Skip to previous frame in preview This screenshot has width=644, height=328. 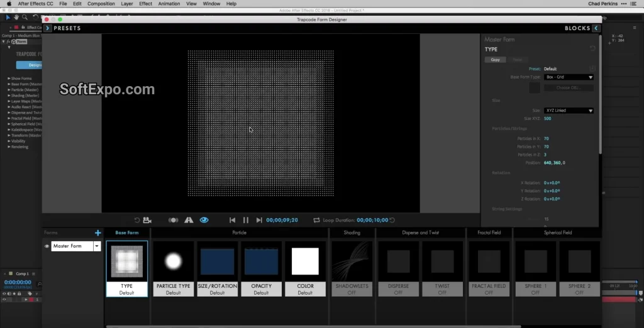coord(232,220)
